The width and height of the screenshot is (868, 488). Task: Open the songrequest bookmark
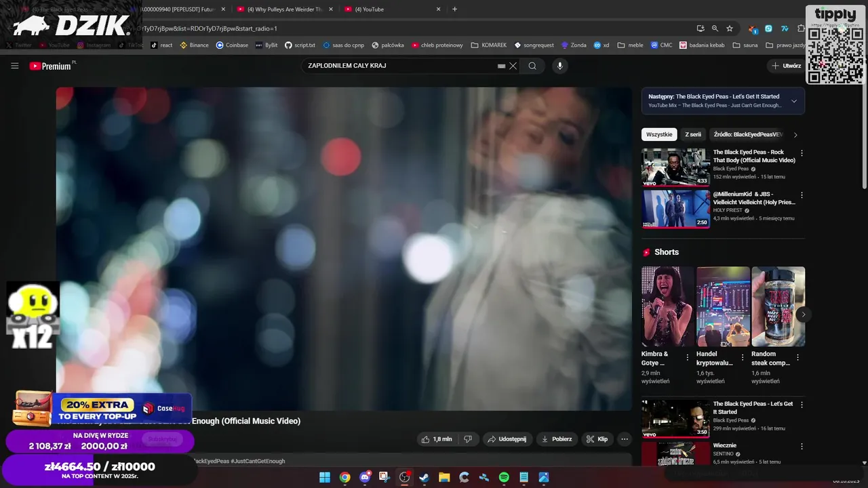click(x=534, y=45)
